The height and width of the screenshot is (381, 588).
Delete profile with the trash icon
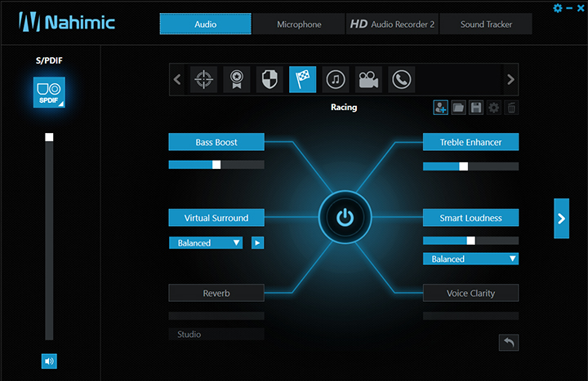coord(511,108)
